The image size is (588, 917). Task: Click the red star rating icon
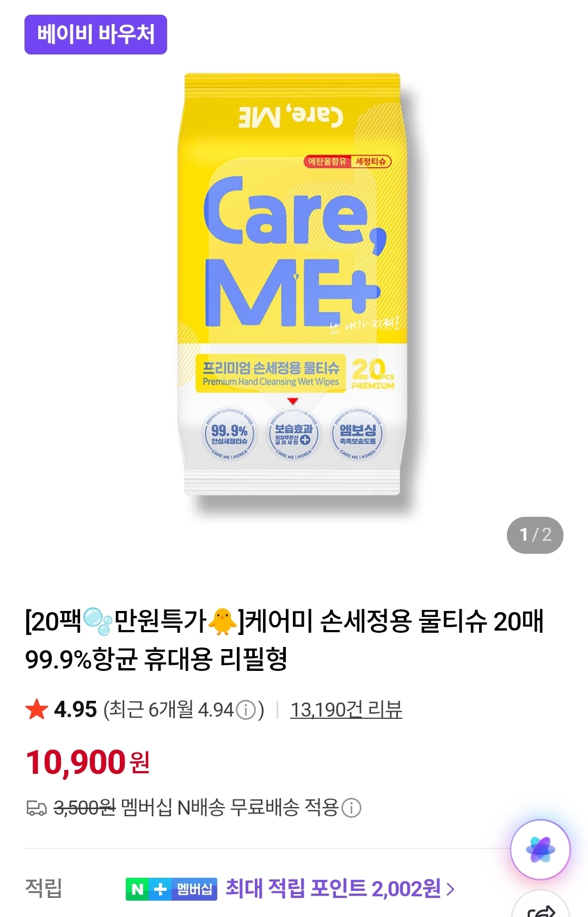tap(36, 710)
